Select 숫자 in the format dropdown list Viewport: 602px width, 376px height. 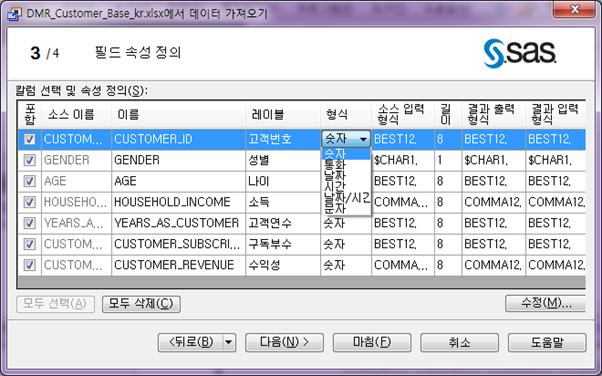346,154
